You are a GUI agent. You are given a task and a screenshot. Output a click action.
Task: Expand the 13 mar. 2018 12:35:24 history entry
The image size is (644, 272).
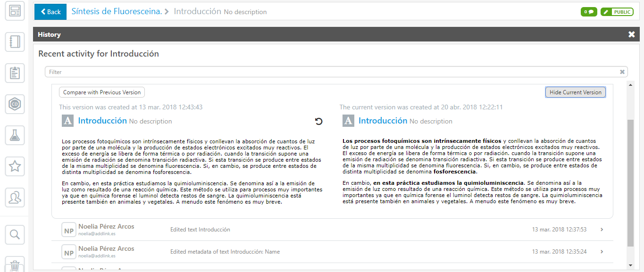[602, 252]
